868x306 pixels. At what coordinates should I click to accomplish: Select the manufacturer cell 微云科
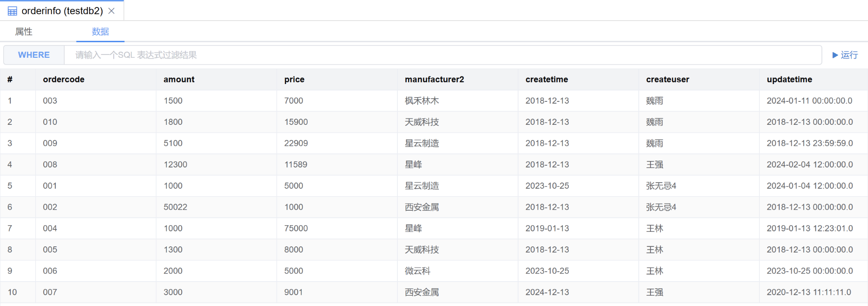pos(417,271)
